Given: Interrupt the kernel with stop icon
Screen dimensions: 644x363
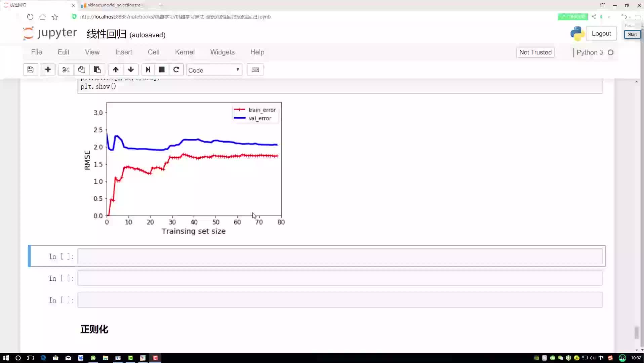Looking at the screenshot, I should (162, 70).
